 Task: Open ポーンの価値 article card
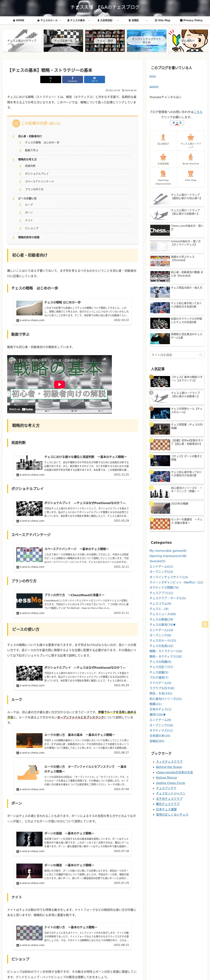[x=72, y=843]
